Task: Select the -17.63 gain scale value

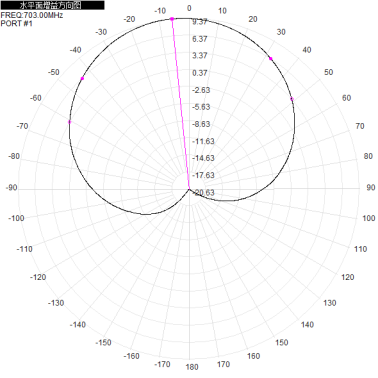Action: (x=203, y=175)
